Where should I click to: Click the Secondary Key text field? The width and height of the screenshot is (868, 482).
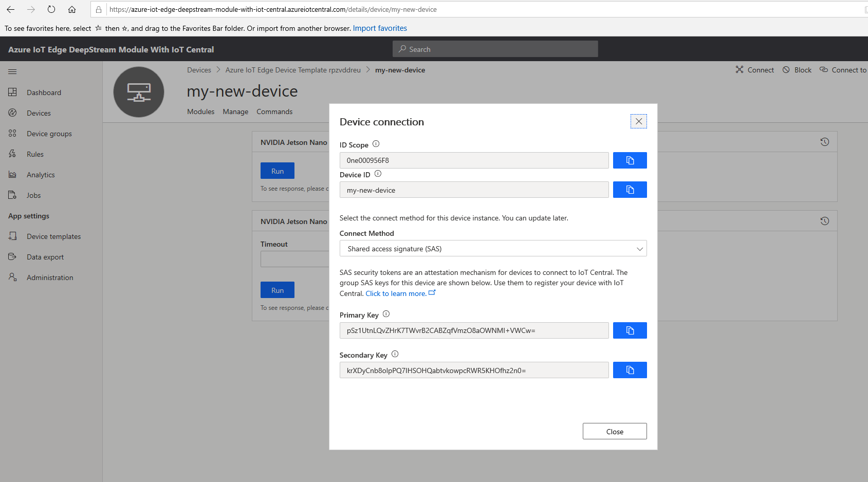tap(474, 370)
